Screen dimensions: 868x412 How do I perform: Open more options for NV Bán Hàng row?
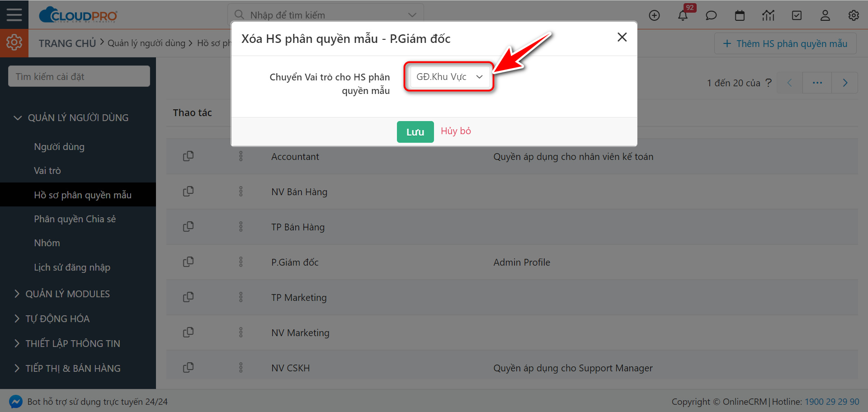pos(241,192)
